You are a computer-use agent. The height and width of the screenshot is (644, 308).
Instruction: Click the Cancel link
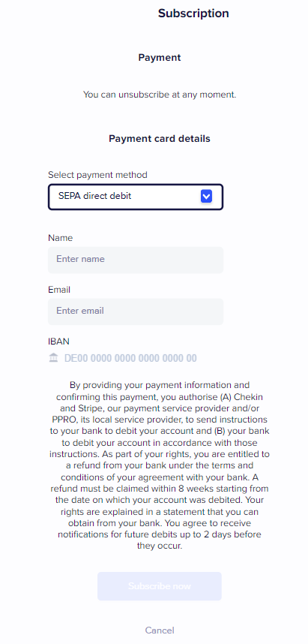(x=160, y=630)
